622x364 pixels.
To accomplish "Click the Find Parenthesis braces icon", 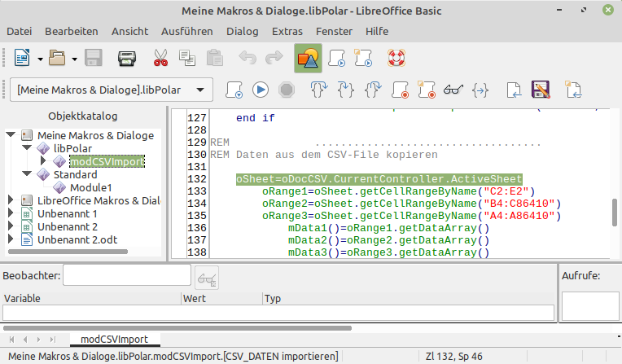I will (x=480, y=90).
